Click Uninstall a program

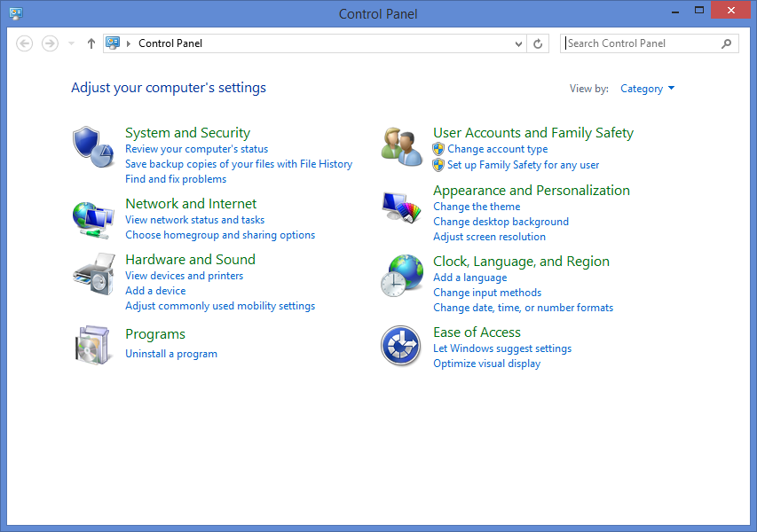pyautogui.click(x=171, y=354)
